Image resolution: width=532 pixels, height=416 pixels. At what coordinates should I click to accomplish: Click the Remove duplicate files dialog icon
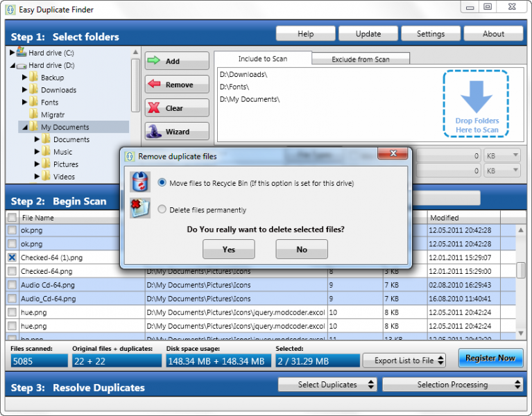click(130, 156)
